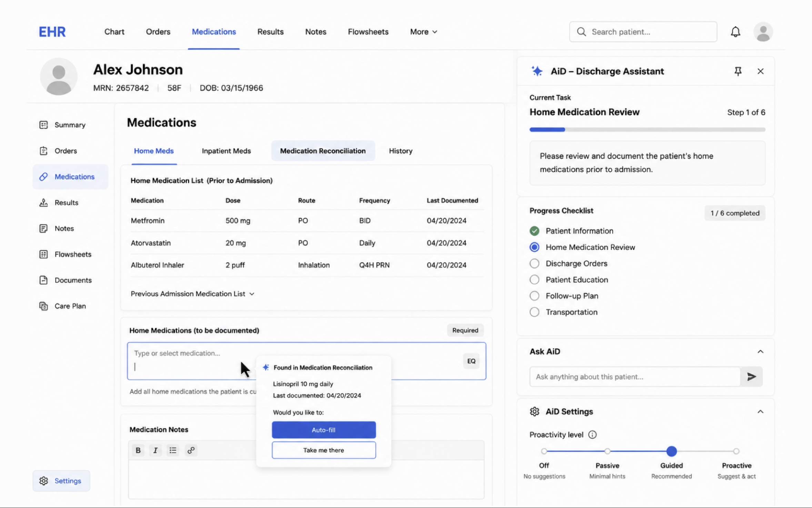
Task: Click the Proactivity level info icon
Action: (592, 435)
